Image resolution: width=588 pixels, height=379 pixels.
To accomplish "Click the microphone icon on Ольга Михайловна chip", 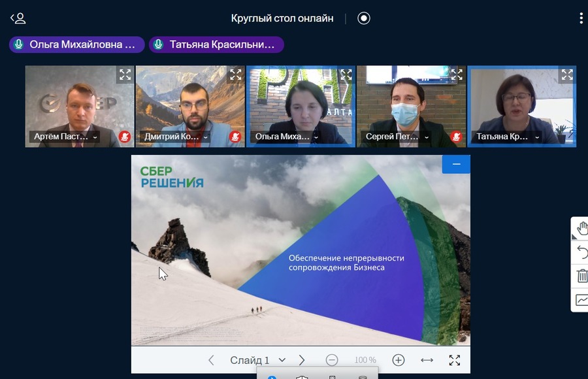I will click(18, 44).
